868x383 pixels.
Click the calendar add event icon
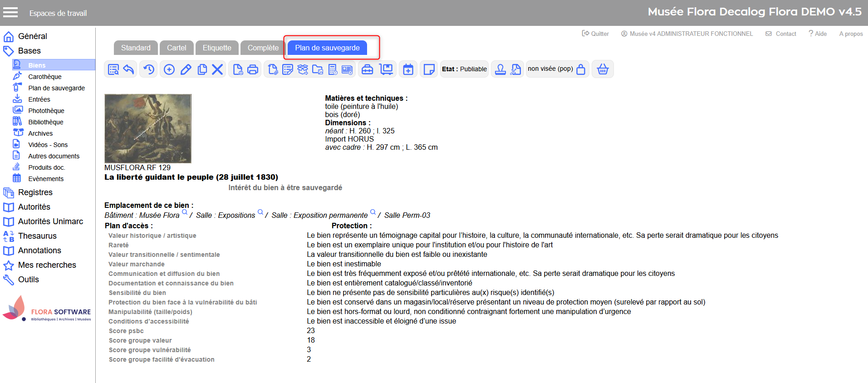[x=408, y=69]
